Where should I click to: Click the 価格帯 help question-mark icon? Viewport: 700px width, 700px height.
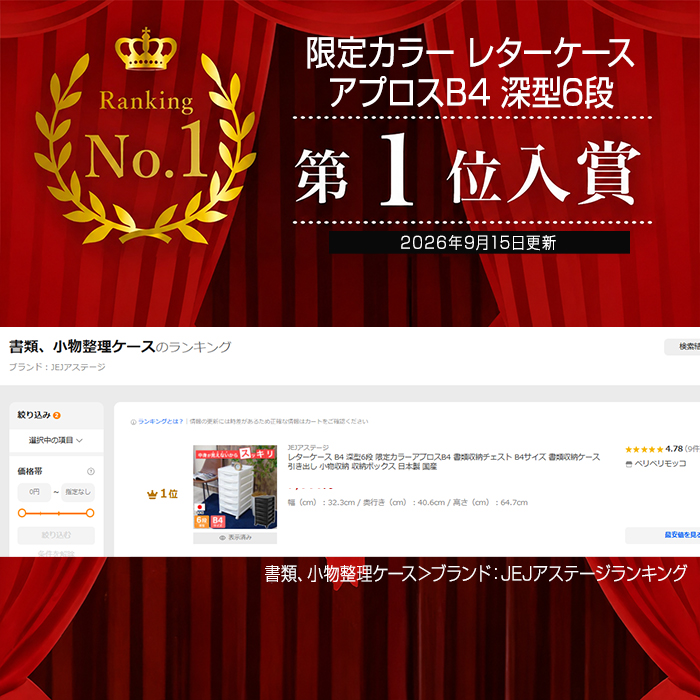[x=91, y=471]
